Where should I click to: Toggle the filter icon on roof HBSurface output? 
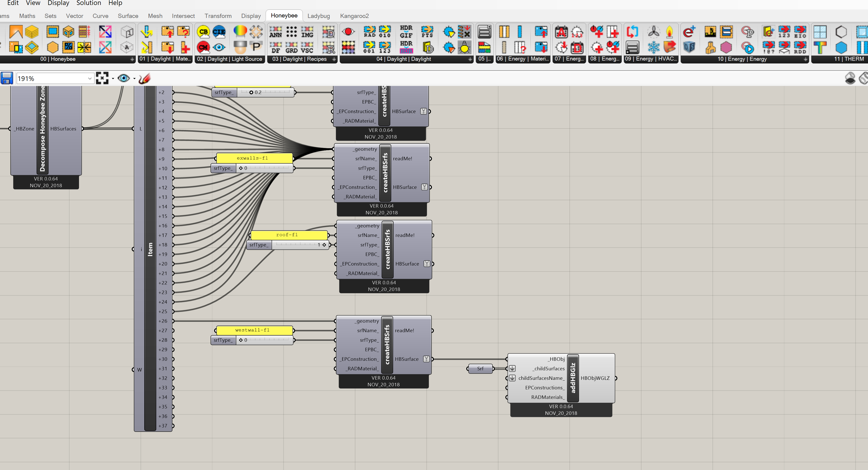(427, 264)
